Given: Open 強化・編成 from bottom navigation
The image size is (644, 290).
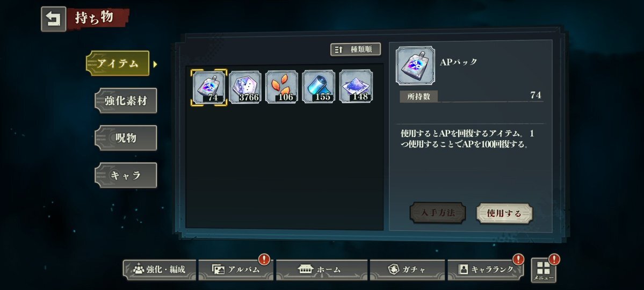Looking at the screenshot, I should pyautogui.click(x=160, y=270).
